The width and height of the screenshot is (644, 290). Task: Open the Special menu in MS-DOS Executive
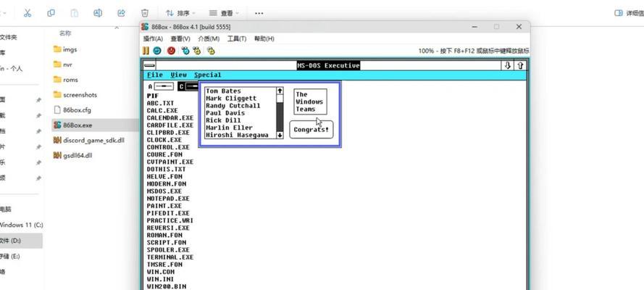pyautogui.click(x=208, y=75)
